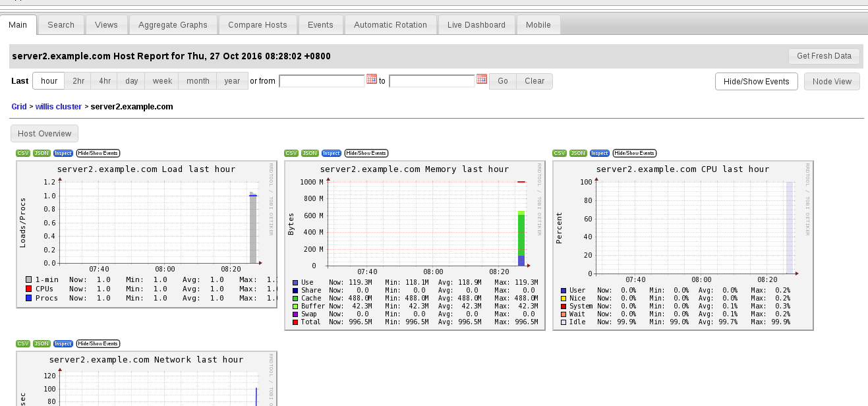Click the Memory last hour graph image

415,245
